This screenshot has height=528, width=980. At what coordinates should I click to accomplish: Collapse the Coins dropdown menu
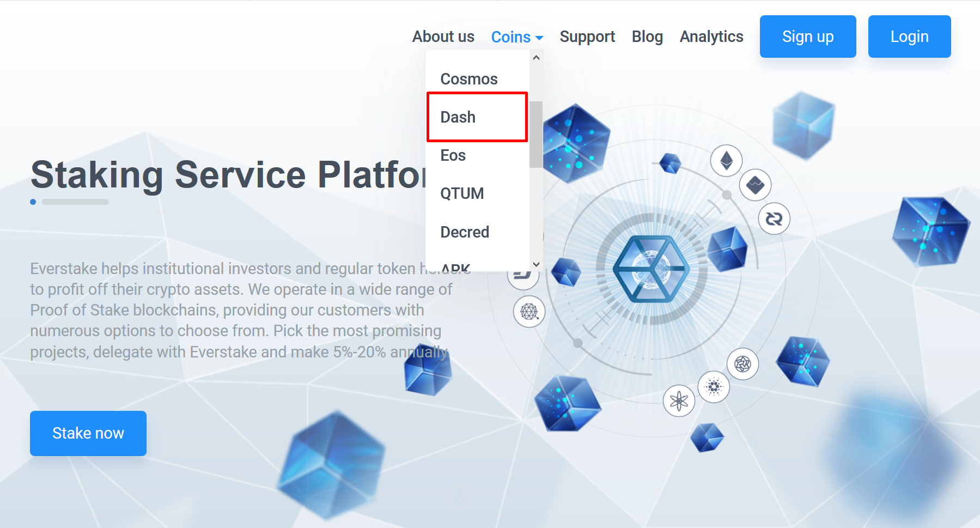[x=517, y=37]
